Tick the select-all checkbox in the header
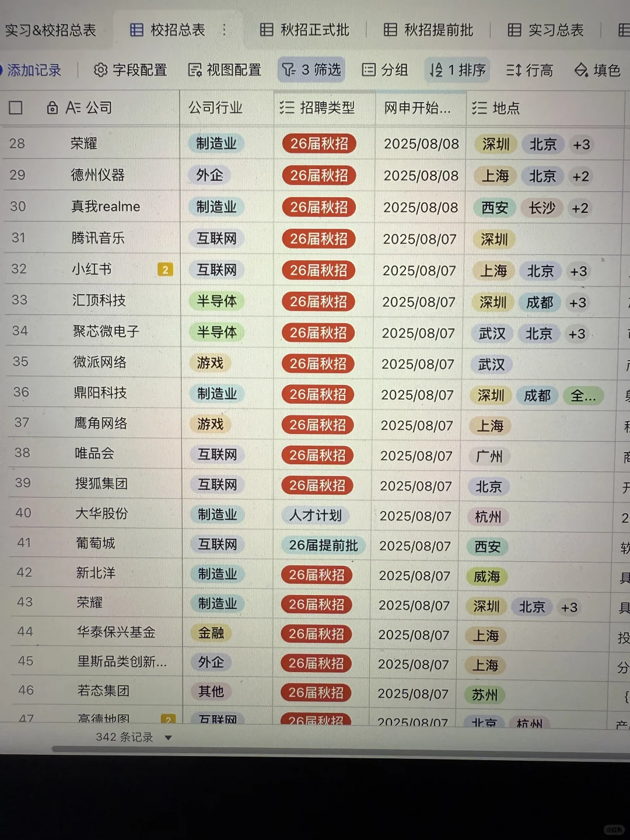This screenshot has width=630, height=840. point(16,108)
